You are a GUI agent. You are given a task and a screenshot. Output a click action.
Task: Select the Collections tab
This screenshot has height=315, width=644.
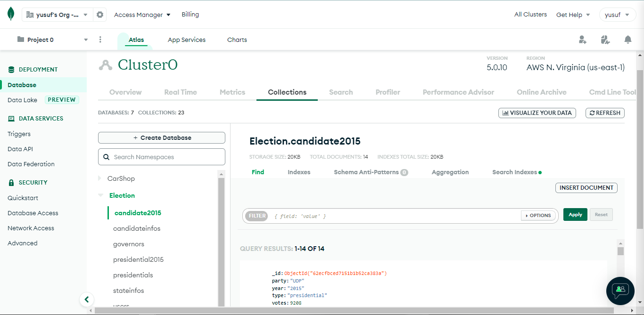(x=287, y=92)
